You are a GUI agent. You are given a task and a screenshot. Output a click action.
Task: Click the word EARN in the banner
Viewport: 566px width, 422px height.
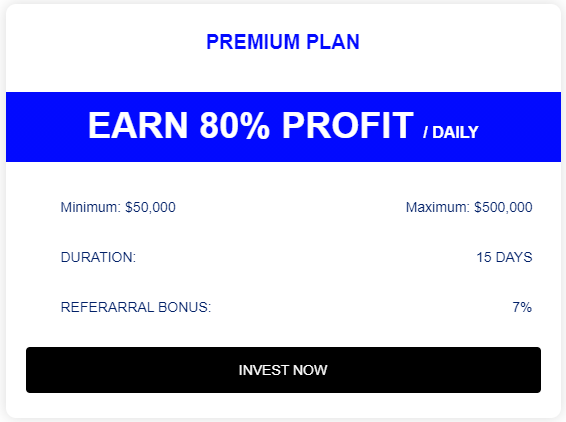tap(138, 125)
